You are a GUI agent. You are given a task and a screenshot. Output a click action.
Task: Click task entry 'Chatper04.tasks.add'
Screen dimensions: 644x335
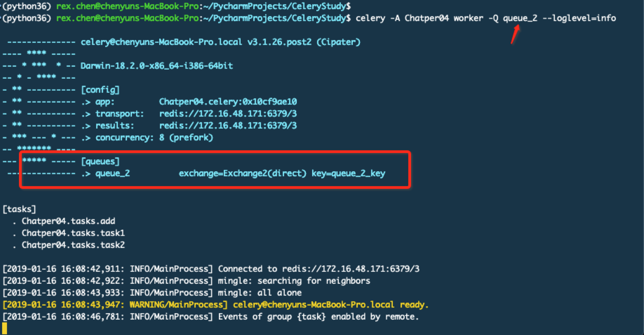tap(68, 221)
